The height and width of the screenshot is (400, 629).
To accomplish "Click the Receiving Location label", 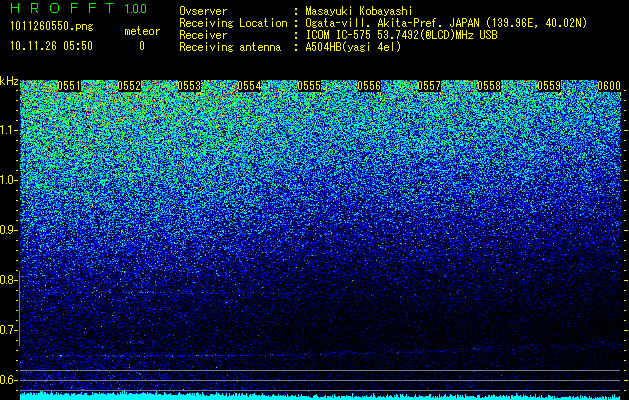I will tap(233, 23).
